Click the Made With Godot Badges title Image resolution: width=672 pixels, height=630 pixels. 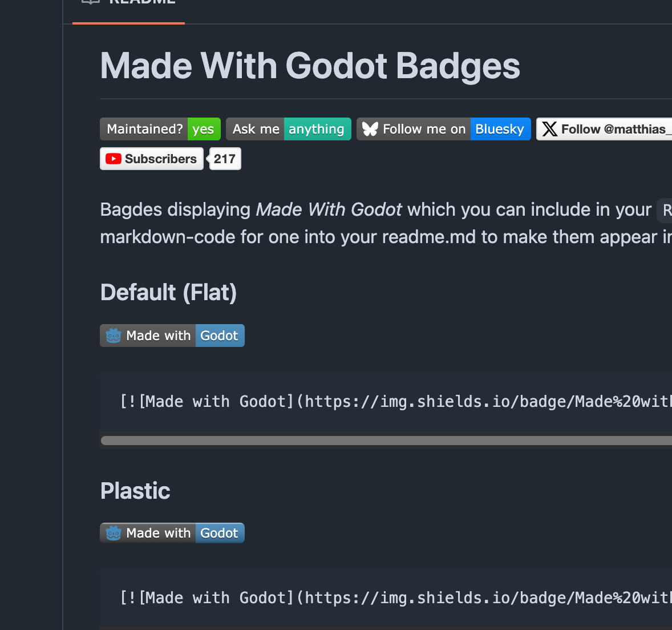pyautogui.click(x=310, y=66)
